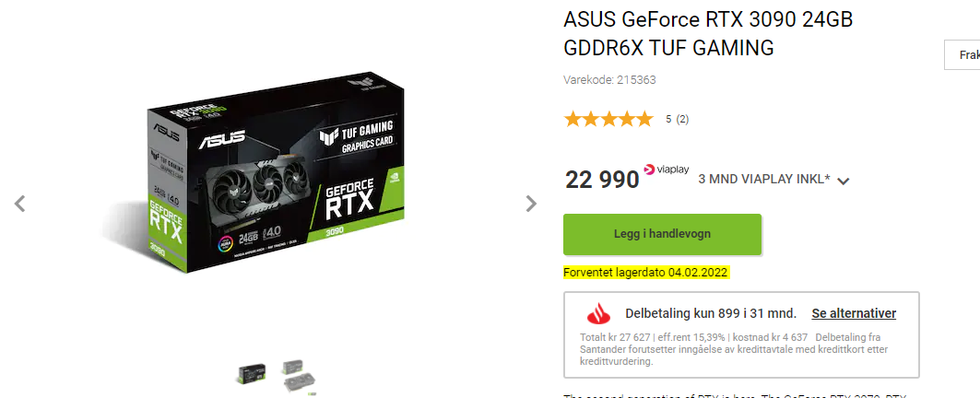The image size is (980, 398).
Task: Click the Viaplay logo beside the price
Action: click(x=667, y=169)
